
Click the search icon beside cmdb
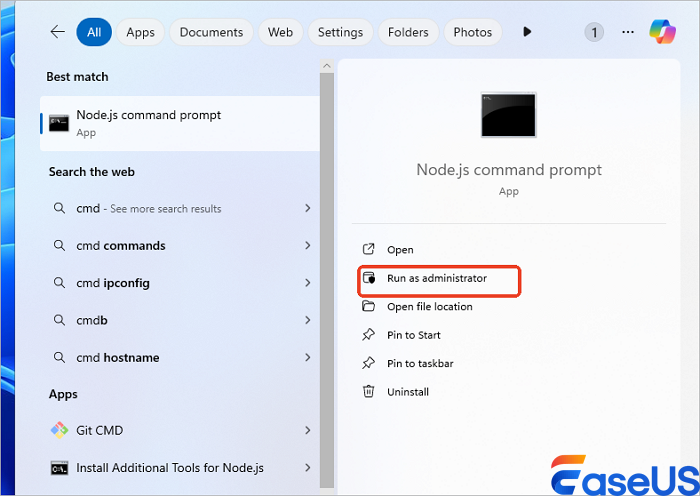click(59, 320)
